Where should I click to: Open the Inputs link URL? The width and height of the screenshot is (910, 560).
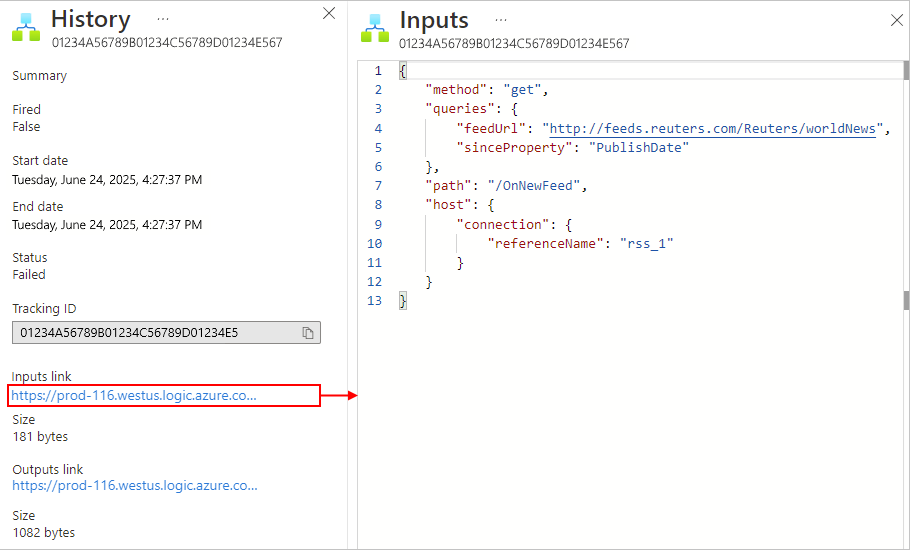[x=134, y=395]
